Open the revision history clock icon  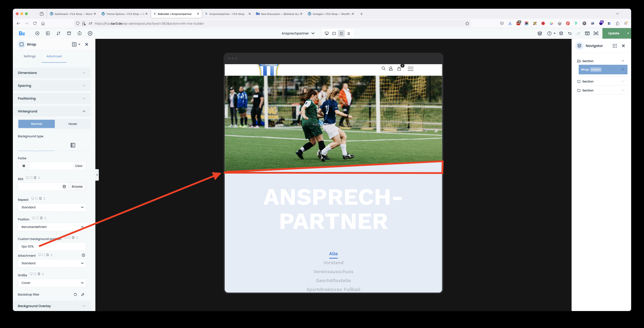pyautogui.click(x=80, y=33)
